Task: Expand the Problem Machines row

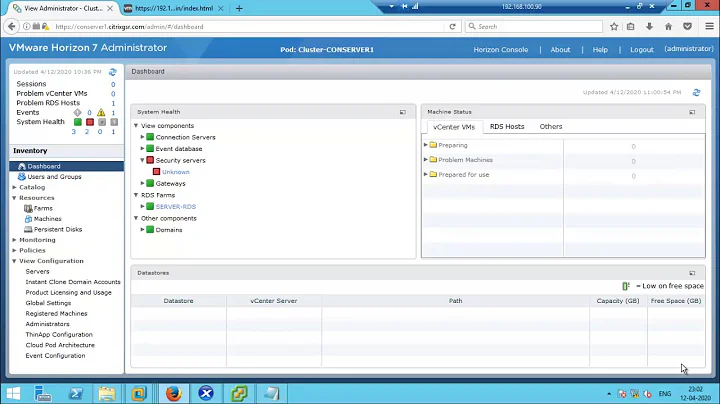Action: [x=426, y=159]
